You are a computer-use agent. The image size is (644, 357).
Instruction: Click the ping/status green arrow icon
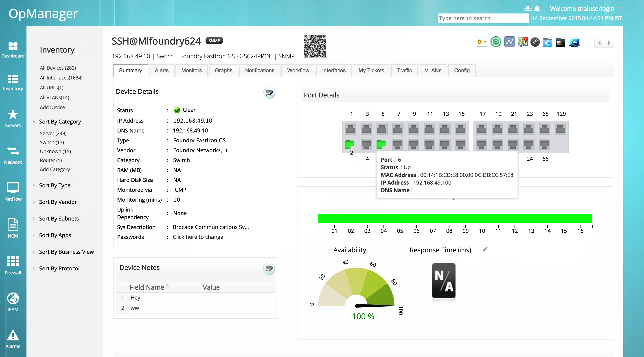click(x=496, y=42)
